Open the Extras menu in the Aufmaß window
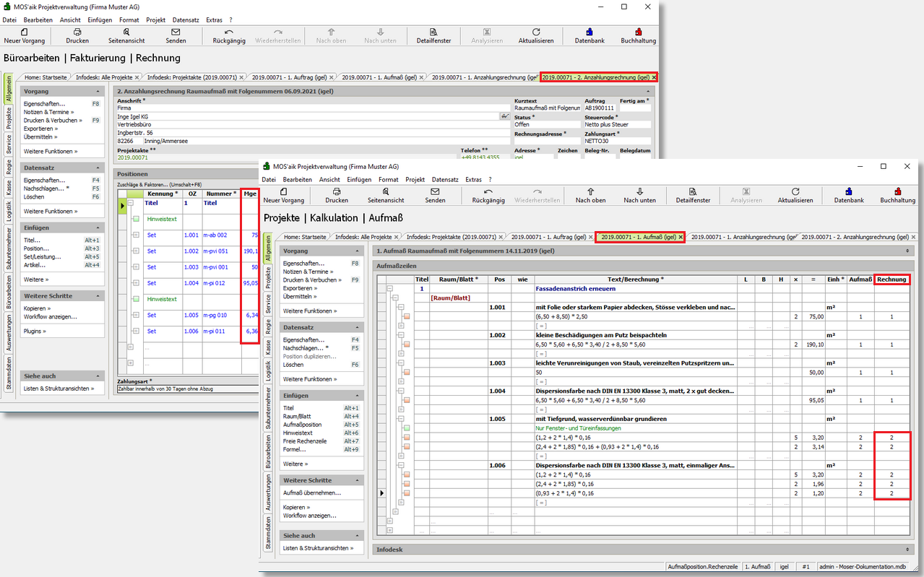 [474, 179]
